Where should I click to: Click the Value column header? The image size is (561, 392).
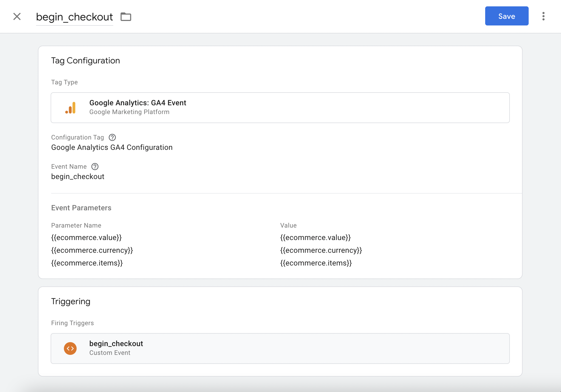pyautogui.click(x=288, y=225)
